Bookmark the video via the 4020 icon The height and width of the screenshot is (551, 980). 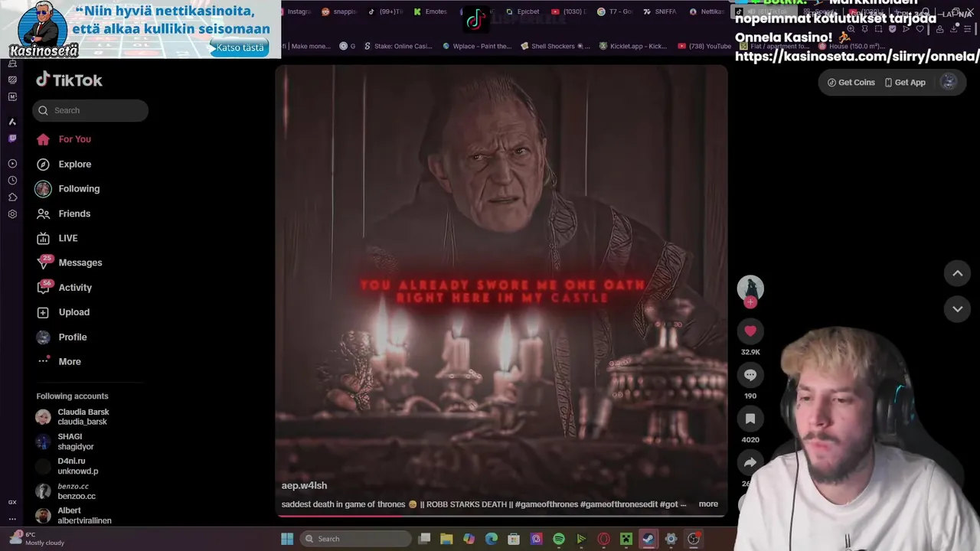(x=750, y=419)
